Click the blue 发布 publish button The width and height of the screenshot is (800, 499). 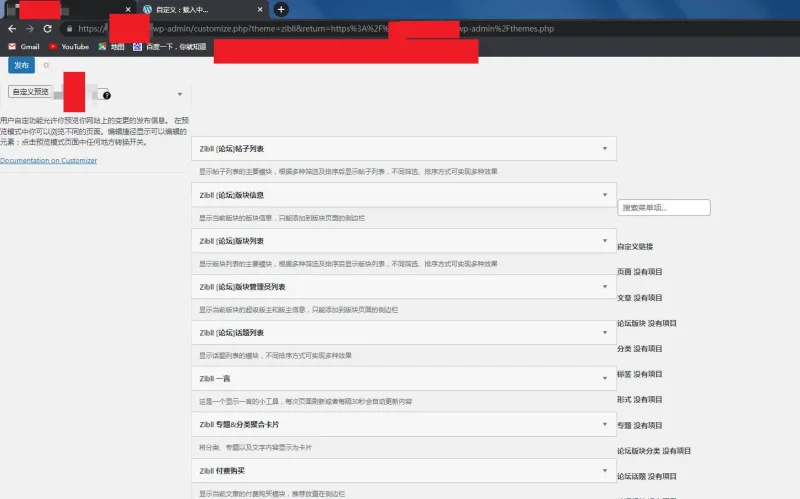[x=21, y=65]
